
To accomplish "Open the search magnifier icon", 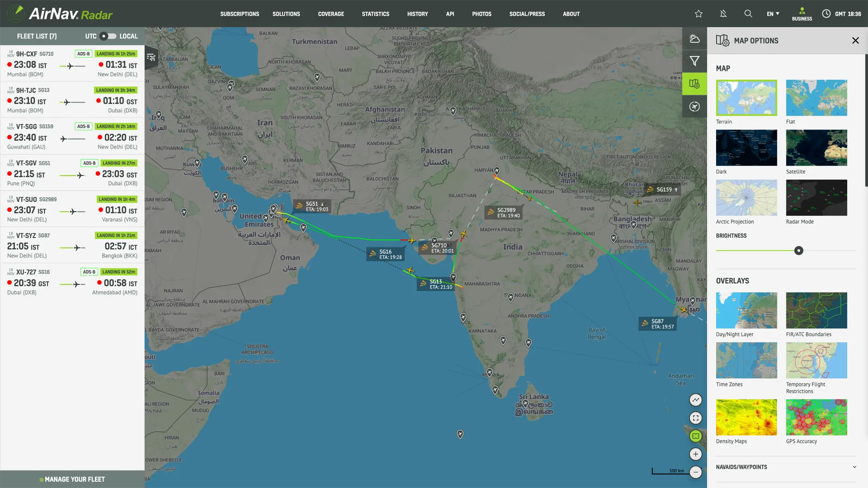I will (748, 14).
